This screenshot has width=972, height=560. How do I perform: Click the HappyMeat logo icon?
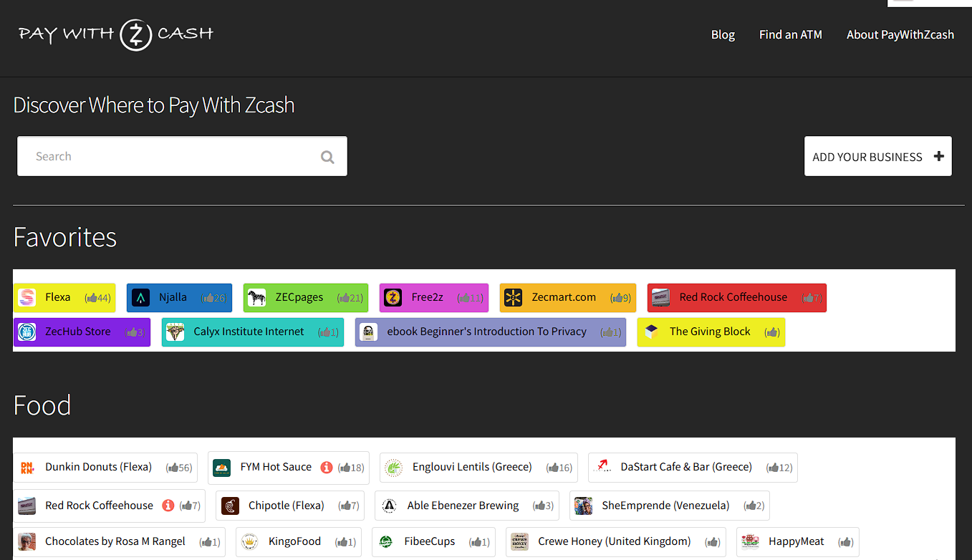pos(750,541)
